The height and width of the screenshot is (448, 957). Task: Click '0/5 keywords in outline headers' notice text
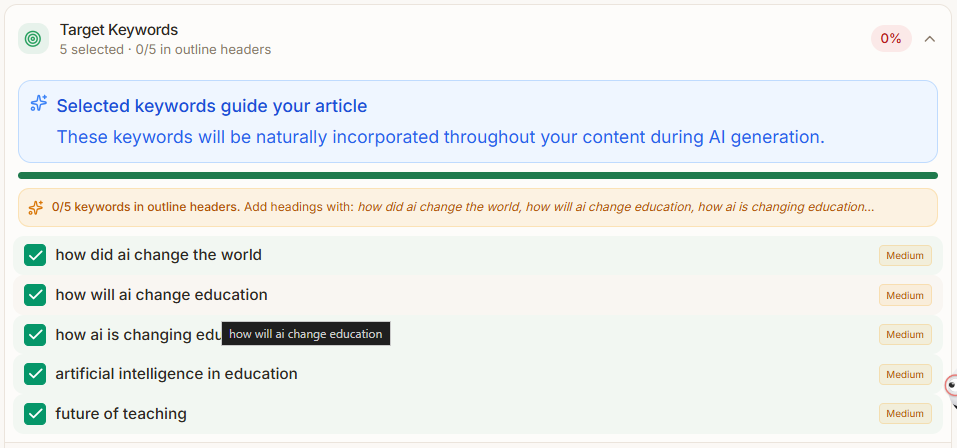pos(145,207)
